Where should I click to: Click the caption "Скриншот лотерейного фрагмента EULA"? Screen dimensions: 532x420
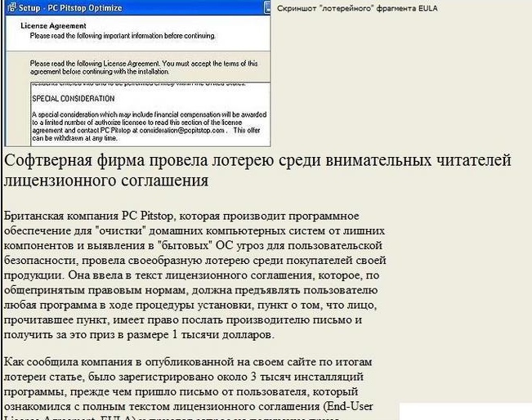[x=357, y=8]
